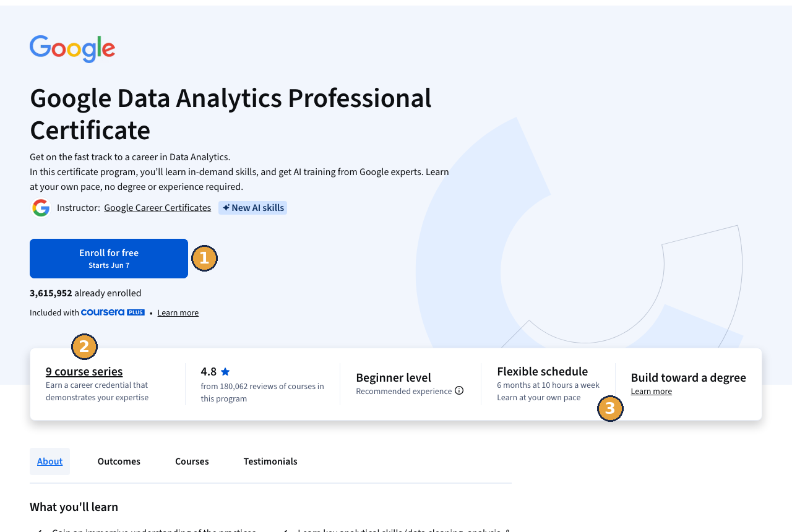Open the Recommended experience info icon

(x=459, y=390)
